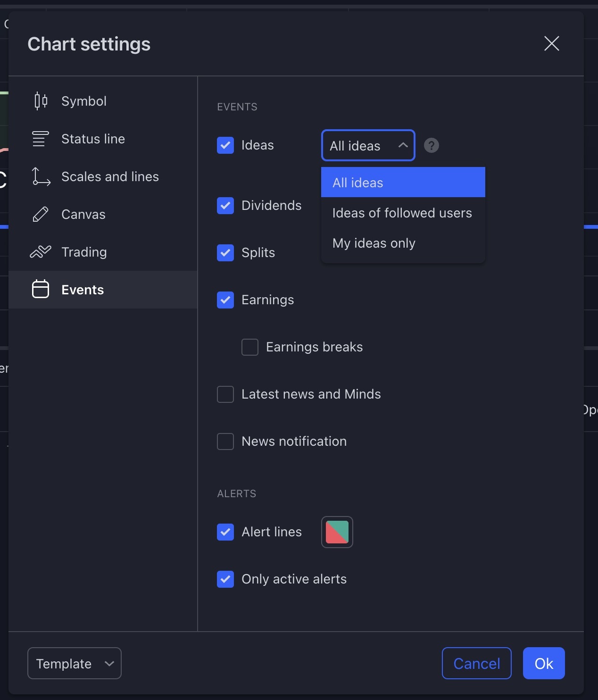The height and width of the screenshot is (700, 598).
Task: Switch to the Scales and lines section
Action: 110,176
